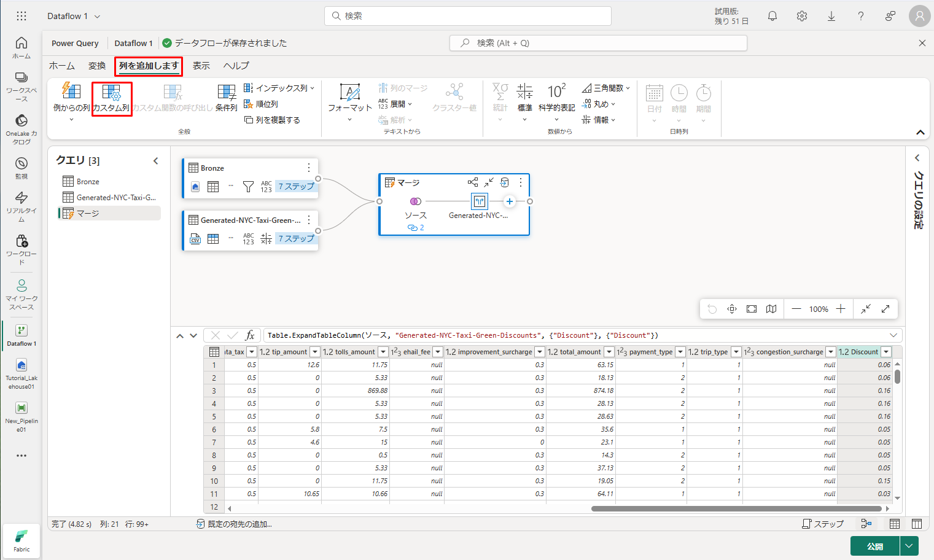
Task: Open the Discount column filter dropdown
Action: tap(886, 352)
